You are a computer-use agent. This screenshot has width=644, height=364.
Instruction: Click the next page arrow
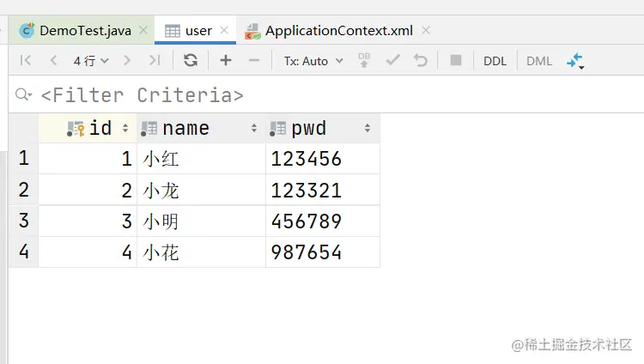click(127, 60)
